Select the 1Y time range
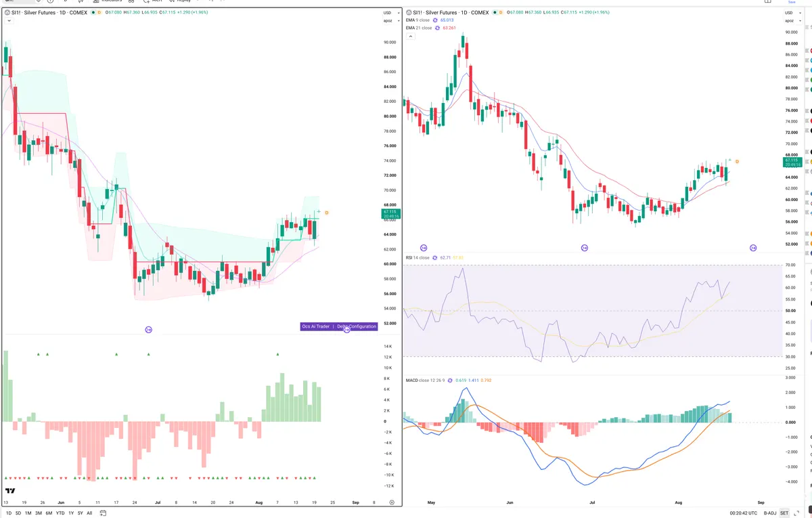Image resolution: width=812 pixels, height=518 pixels. point(71,513)
